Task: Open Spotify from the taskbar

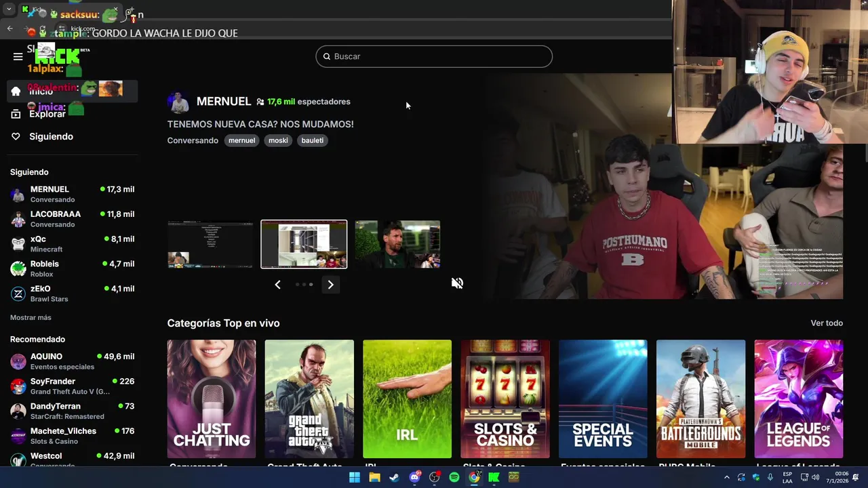Action: pos(454,477)
